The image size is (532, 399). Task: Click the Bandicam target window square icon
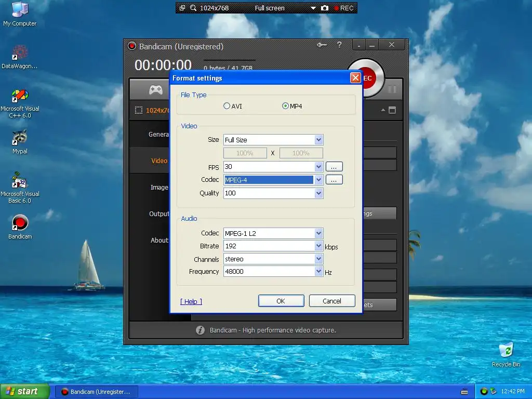click(392, 110)
